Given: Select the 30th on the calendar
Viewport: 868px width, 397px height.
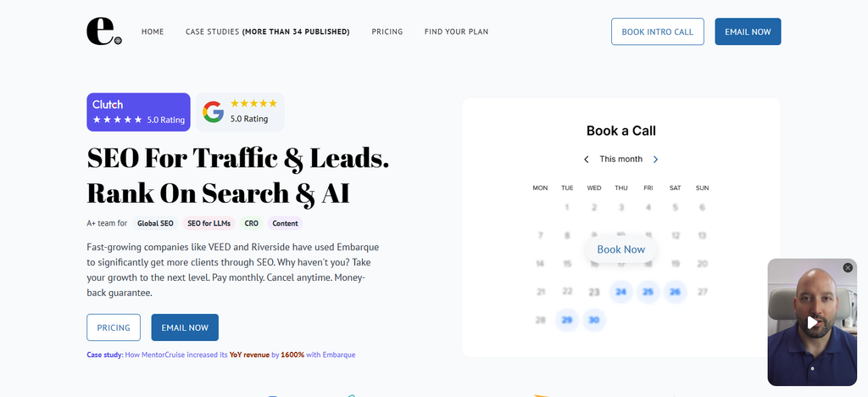Looking at the screenshot, I should coord(594,320).
